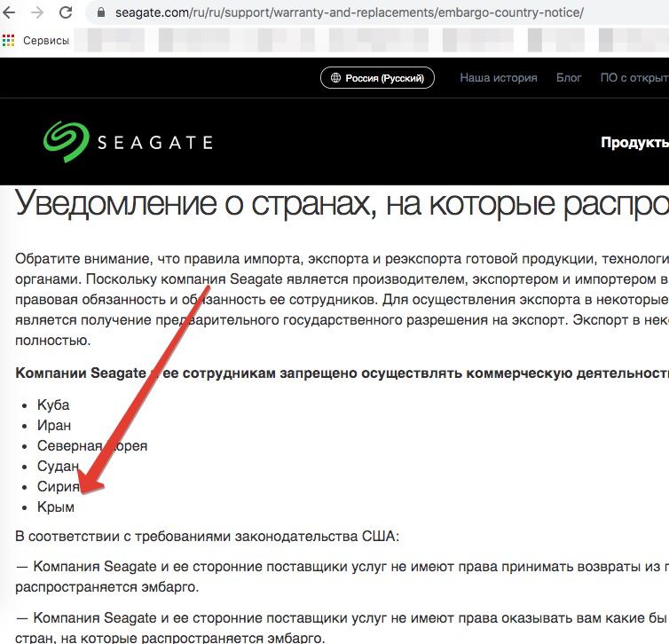Click the line В соответствии с требованиями законодательства США

(208, 536)
